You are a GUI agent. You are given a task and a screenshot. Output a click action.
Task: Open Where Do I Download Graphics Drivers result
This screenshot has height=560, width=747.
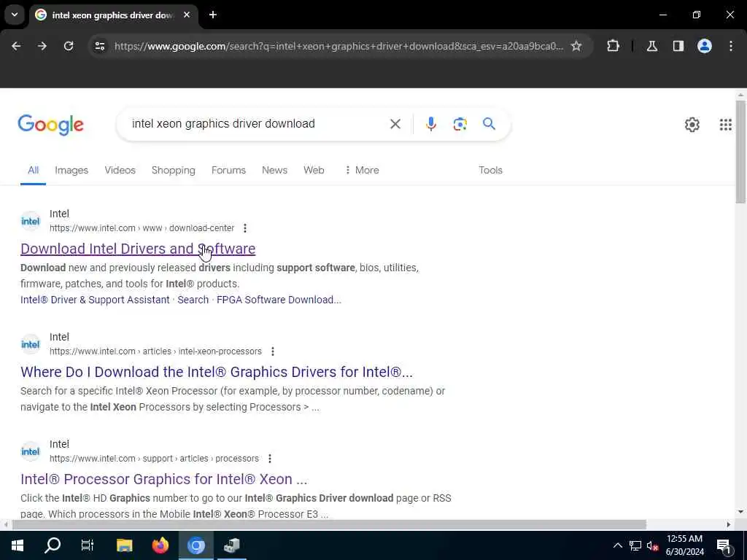216,372
